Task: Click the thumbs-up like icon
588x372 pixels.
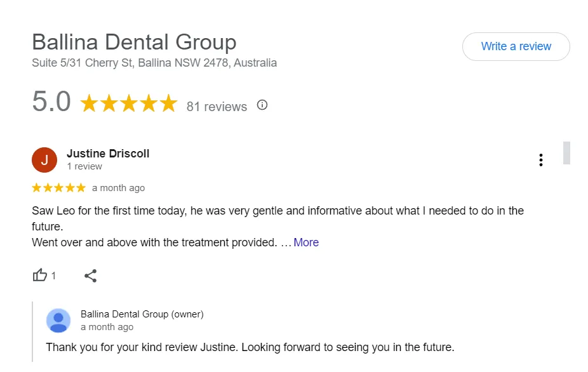Action: (x=40, y=276)
